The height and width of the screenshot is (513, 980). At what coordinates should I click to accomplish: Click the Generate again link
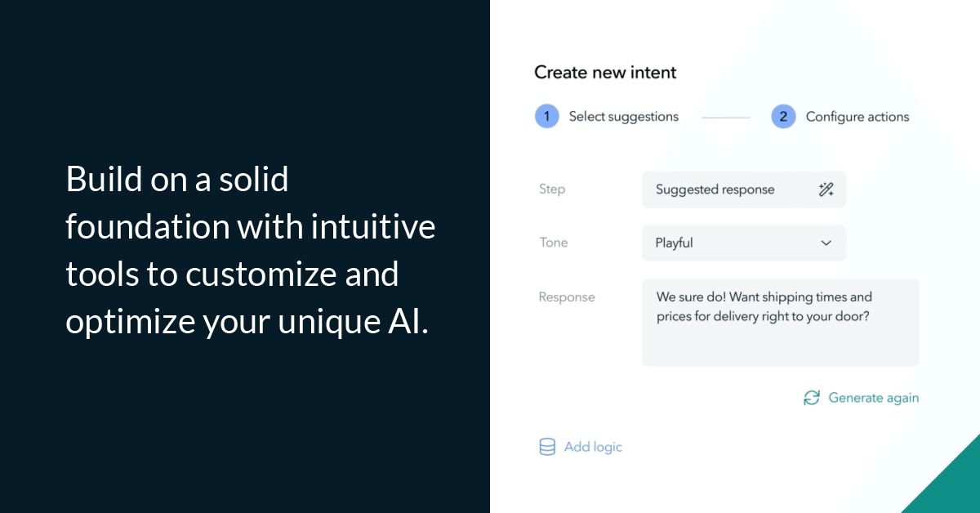873,398
